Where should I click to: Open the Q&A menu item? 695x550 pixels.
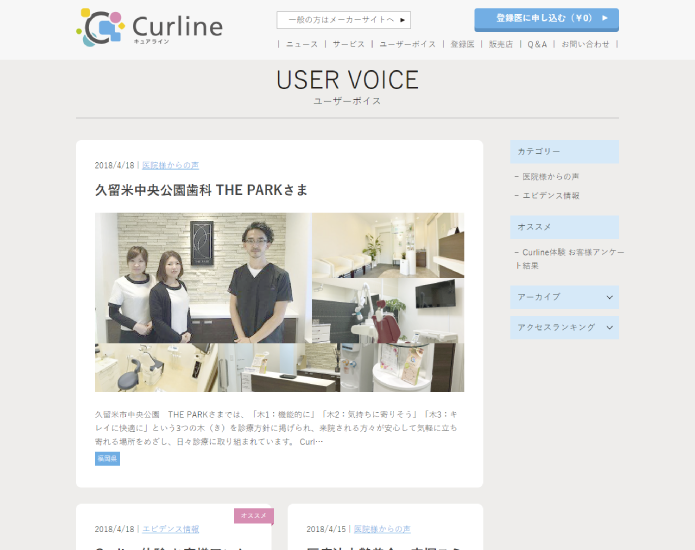[537, 44]
